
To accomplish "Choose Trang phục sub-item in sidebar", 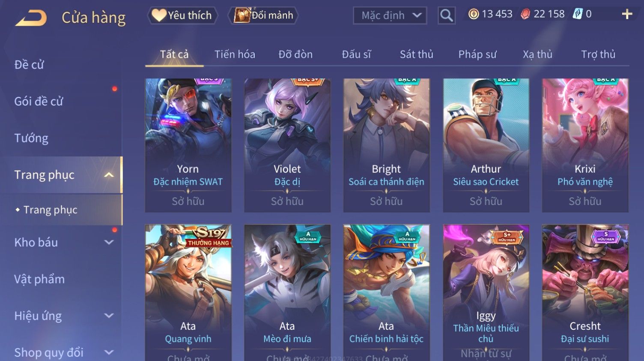I will [x=50, y=210].
